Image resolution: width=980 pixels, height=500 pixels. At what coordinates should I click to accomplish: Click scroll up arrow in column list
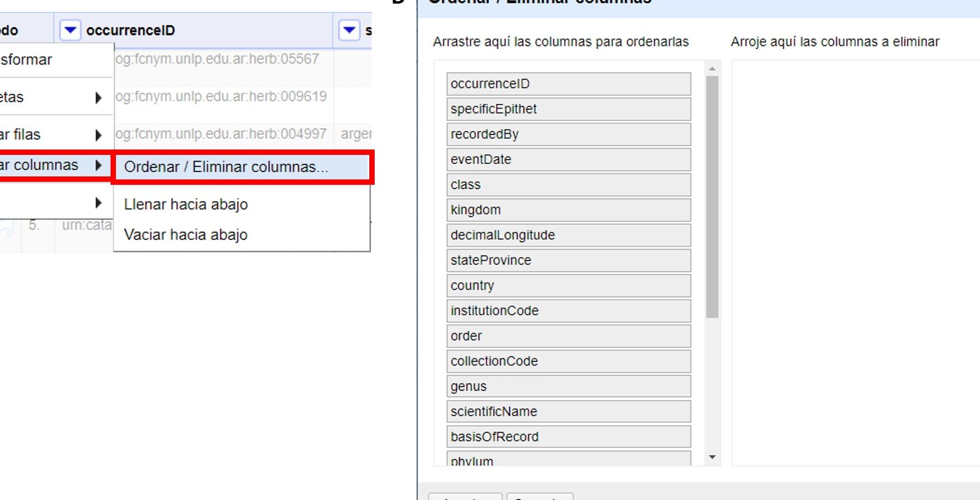point(712,69)
